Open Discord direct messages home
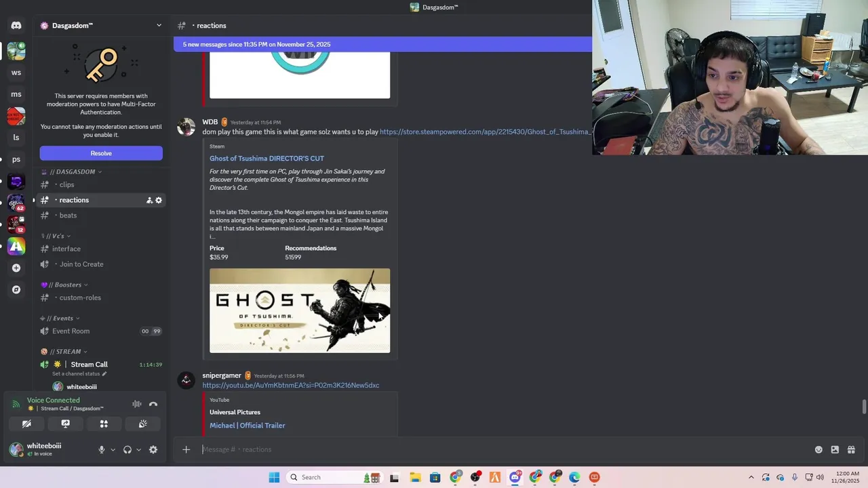This screenshot has height=488, width=868. [x=16, y=26]
